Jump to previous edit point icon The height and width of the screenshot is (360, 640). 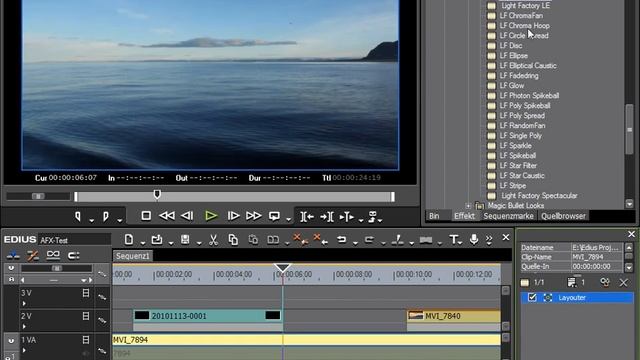click(307, 217)
